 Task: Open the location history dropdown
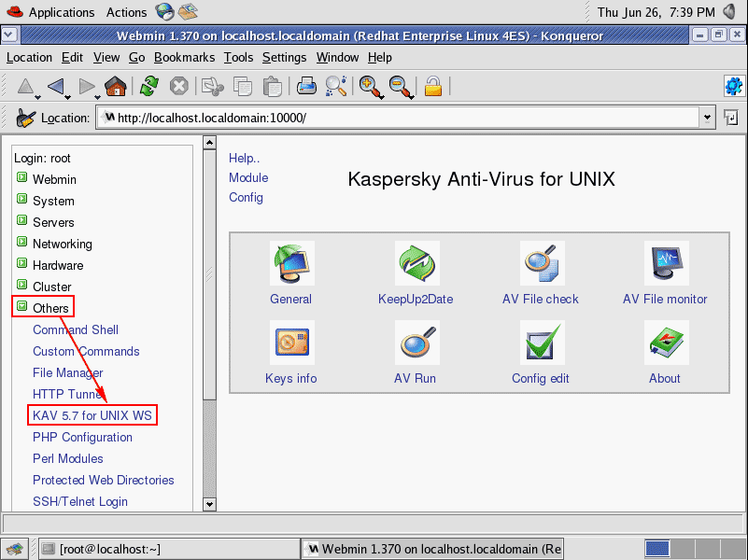(707, 118)
